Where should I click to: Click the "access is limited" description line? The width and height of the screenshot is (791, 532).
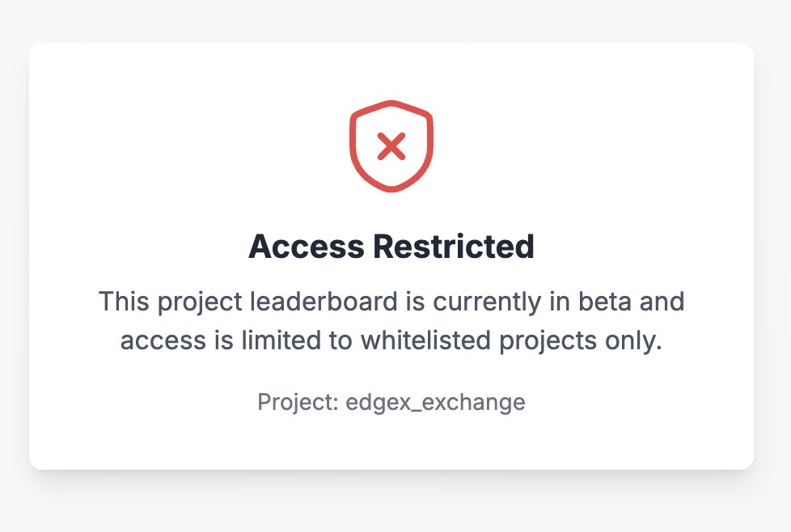tap(391, 340)
